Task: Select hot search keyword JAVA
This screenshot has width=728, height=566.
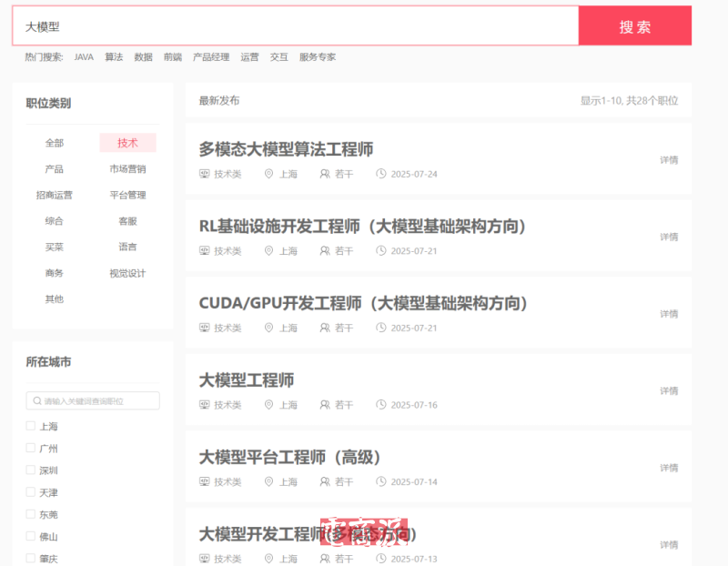Action: 84,57
